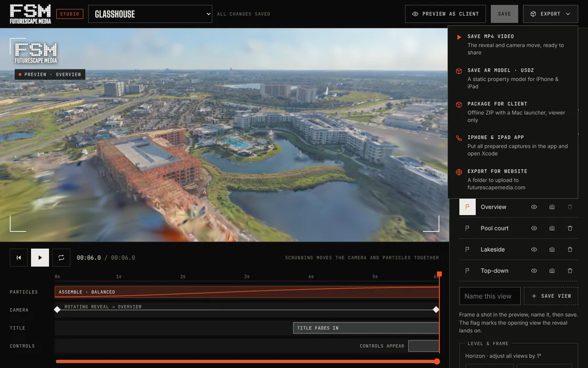
Task: Click the package box icon
Action: pos(459,105)
